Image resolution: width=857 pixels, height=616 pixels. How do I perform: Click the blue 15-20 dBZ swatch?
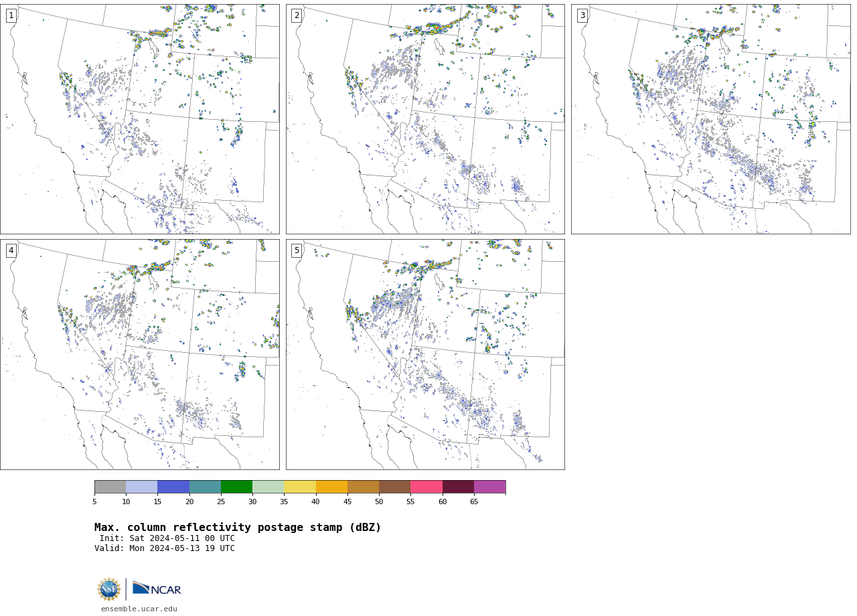173,487
